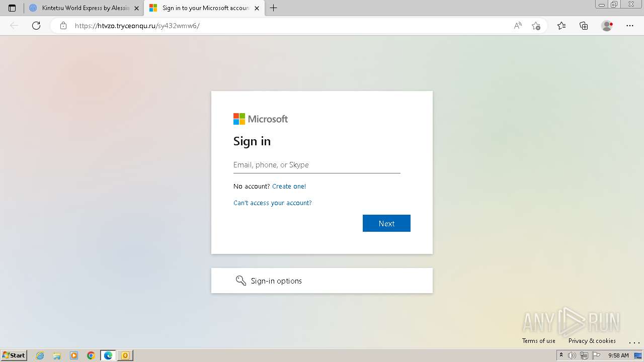
Task: Click the clock showing 9:58 AM
Action: tap(618, 355)
